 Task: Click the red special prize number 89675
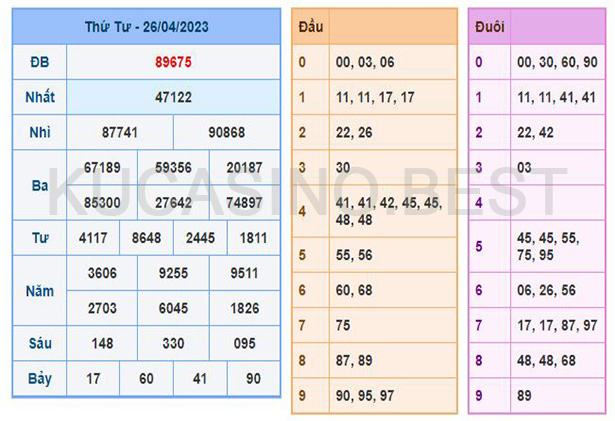[x=173, y=62]
